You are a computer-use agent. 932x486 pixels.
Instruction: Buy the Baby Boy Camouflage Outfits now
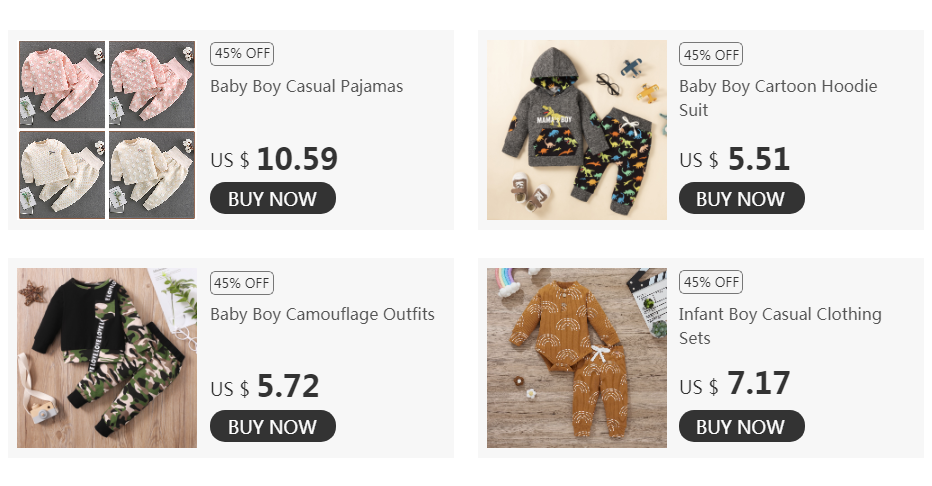point(272,427)
